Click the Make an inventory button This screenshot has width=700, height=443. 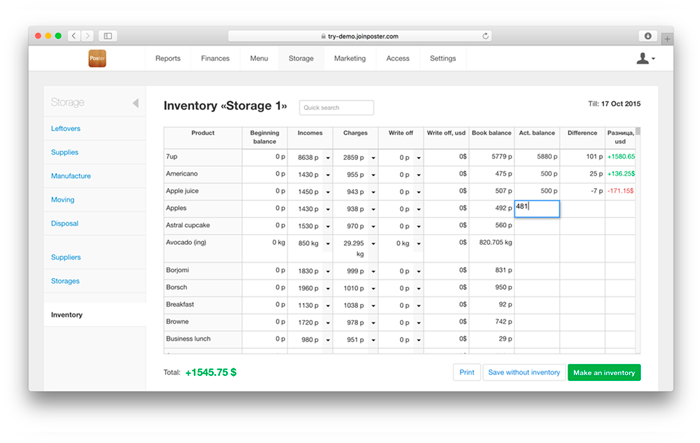tap(603, 373)
